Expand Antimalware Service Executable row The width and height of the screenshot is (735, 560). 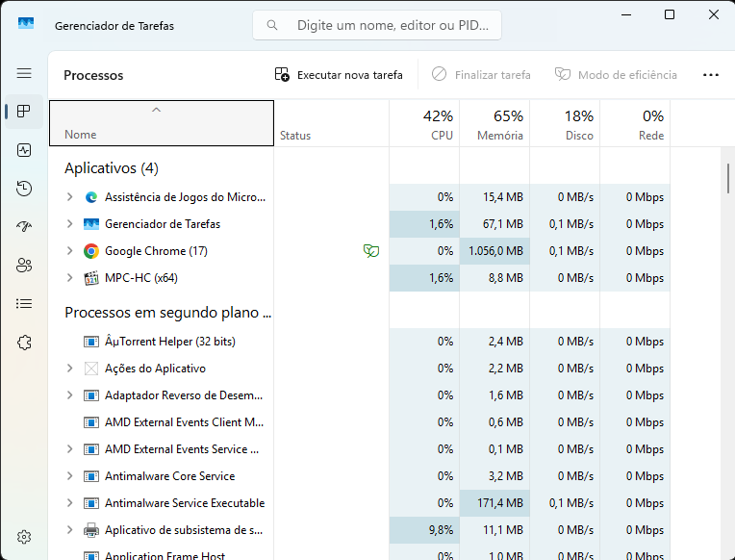tap(70, 503)
